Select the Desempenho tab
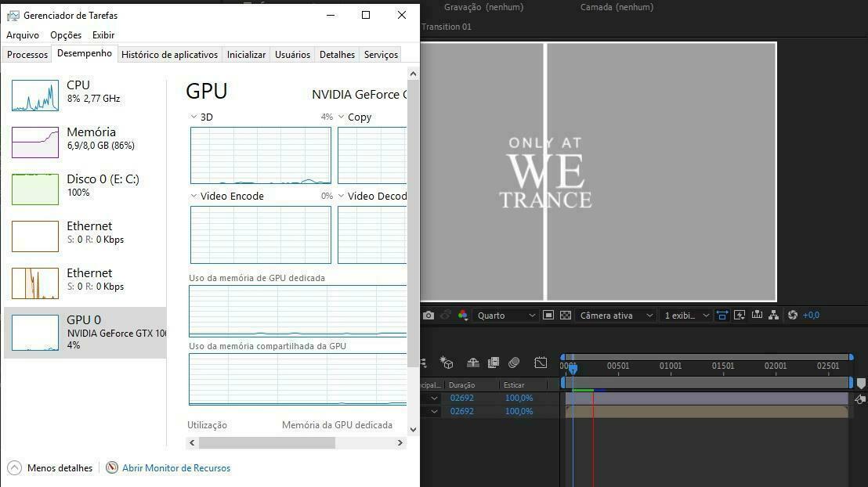This screenshot has height=487, width=868. [85, 54]
